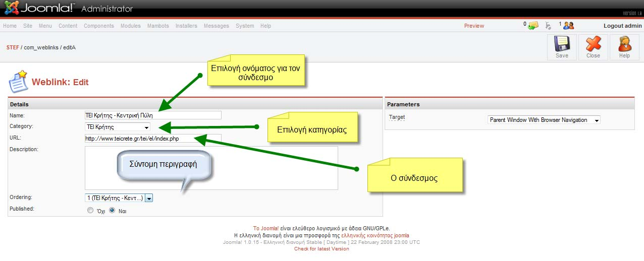This screenshot has width=644, height=261.
Task: Click the Close toolbar icon
Action: click(593, 47)
